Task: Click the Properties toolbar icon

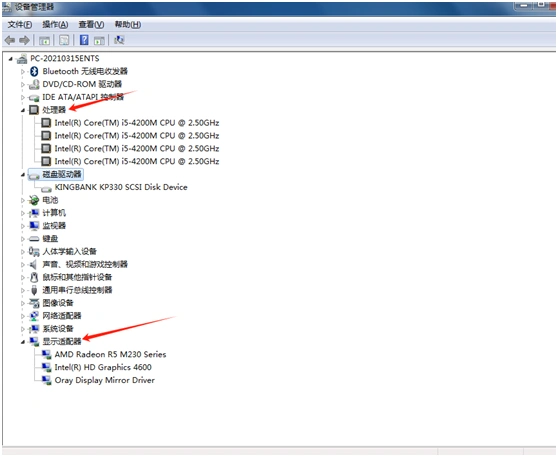Action: pos(64,40)
